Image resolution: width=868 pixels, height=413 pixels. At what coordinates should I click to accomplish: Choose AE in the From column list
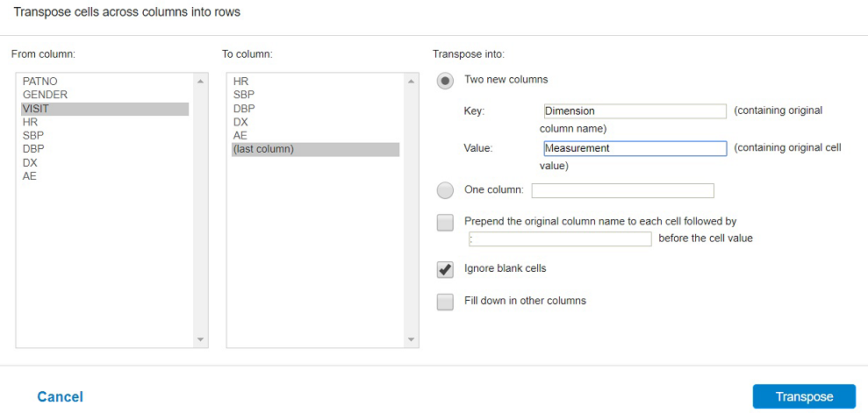[x=30, y=176]
